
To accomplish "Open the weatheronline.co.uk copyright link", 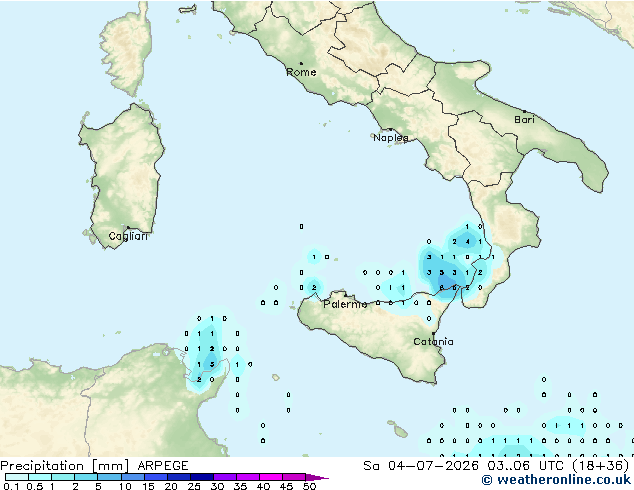I will click(556, 480).
